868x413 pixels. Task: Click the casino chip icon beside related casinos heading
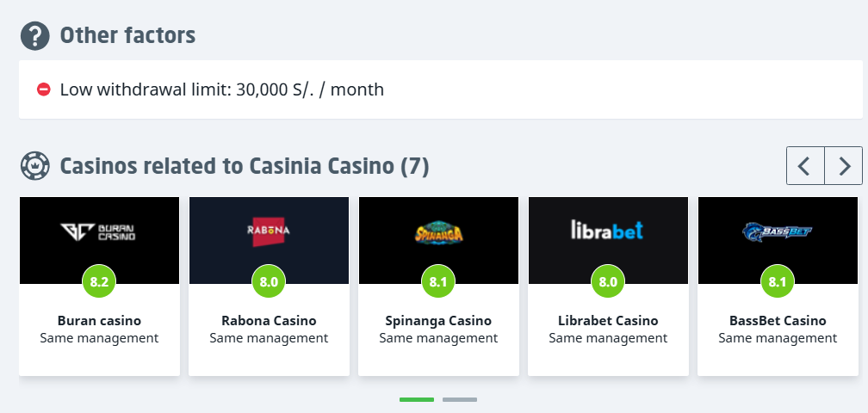pos(34,165)
